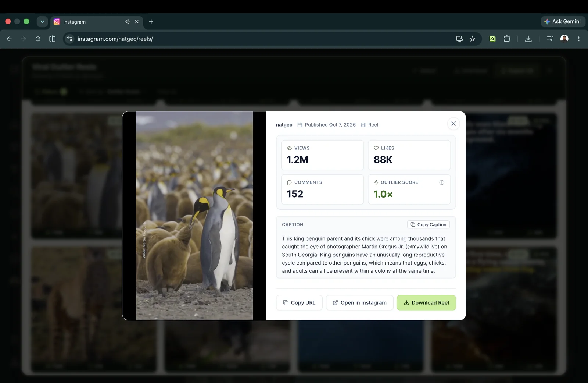This screenshot has width=588, height=383.
Task: Open Chrome three-dot menu
Action: (579, 39)
